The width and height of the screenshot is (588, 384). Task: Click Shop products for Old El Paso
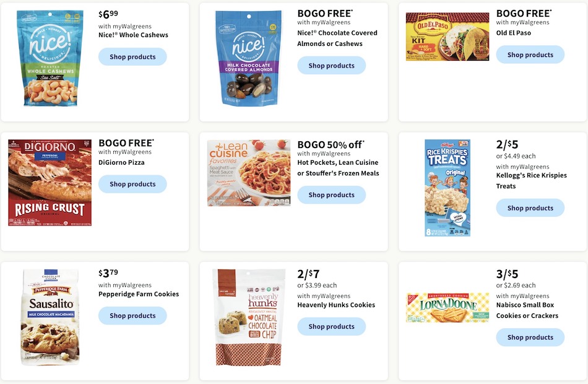click(530, 55)
